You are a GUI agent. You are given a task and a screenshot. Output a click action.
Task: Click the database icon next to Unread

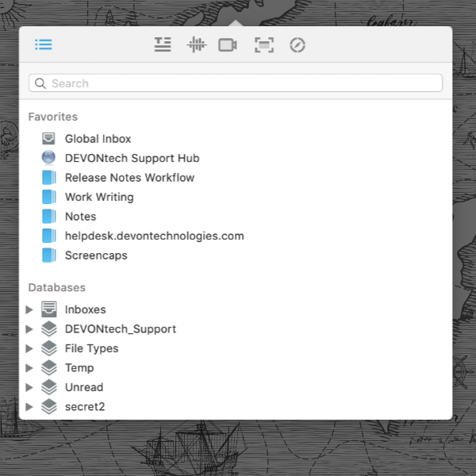click(x=49, y=387)
